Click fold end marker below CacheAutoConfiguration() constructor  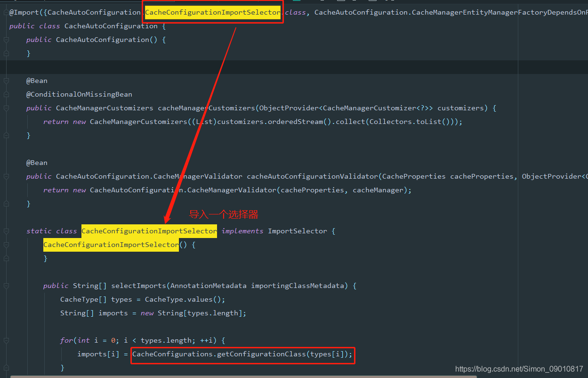6,54
